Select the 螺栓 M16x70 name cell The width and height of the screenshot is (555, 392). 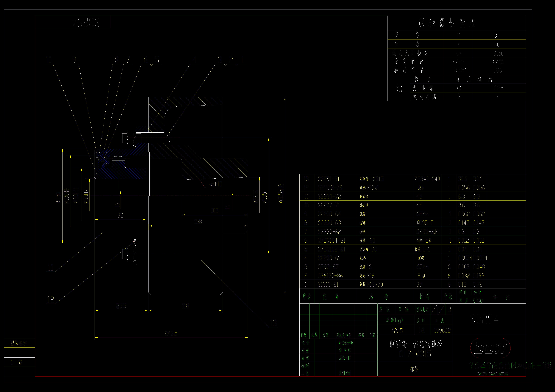[371, 285]
